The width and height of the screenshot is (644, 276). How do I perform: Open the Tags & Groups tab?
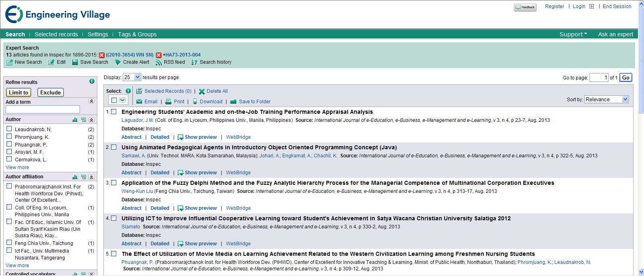pyautogui.click(x=137, y=34)
